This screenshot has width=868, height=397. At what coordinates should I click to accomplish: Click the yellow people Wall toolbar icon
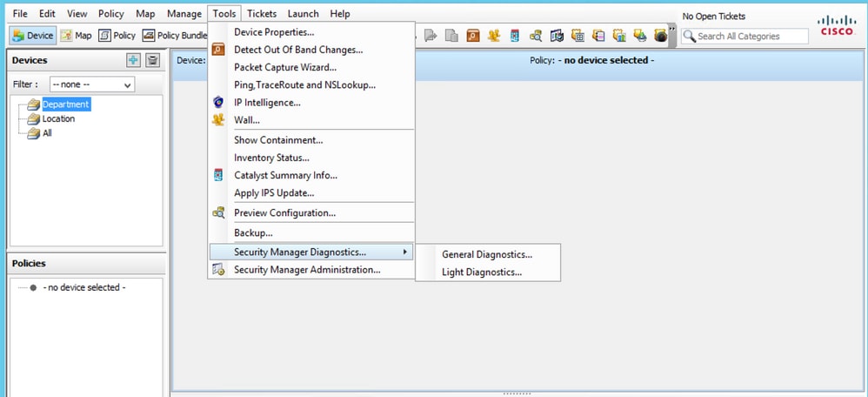[494, 36]
